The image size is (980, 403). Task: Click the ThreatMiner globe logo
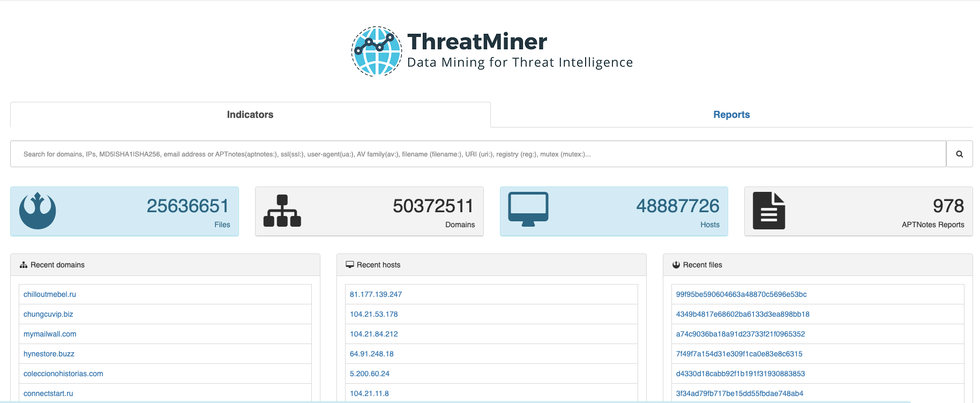[x=376, y=51]
